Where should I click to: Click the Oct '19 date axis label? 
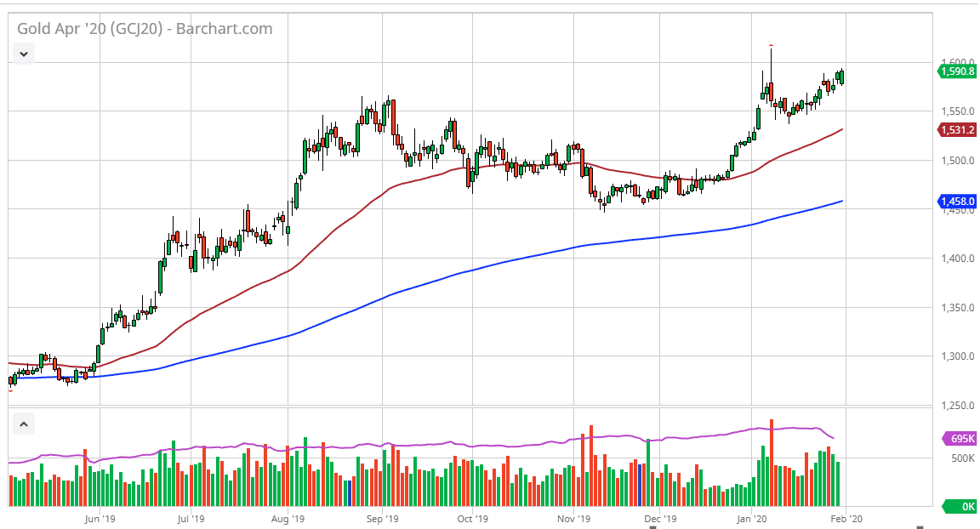coord(472,519)
